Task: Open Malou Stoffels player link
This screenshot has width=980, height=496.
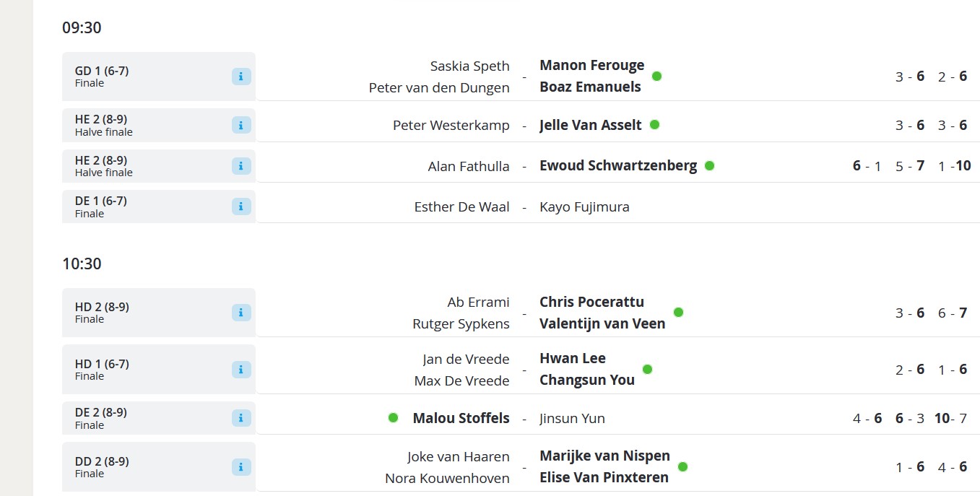Action: tap(461, 418)
